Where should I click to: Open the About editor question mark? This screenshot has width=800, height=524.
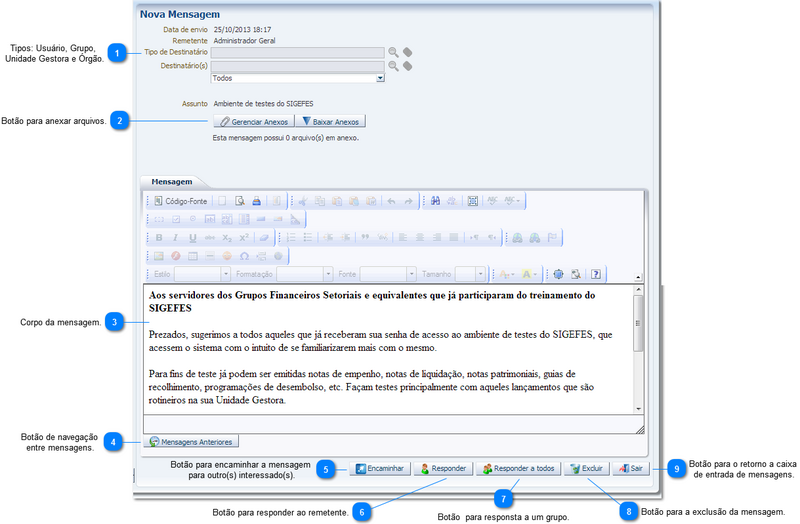pyautogui.click(x=595, y=275)
